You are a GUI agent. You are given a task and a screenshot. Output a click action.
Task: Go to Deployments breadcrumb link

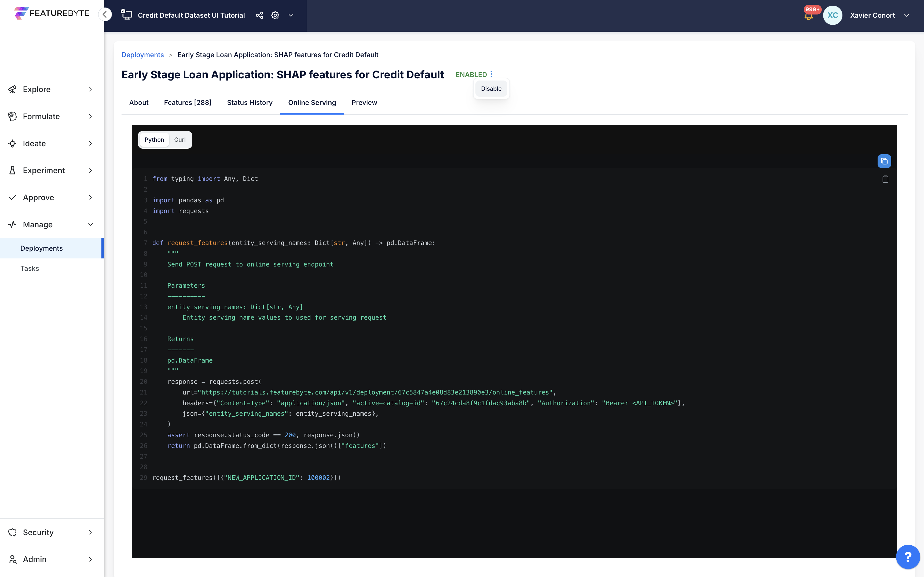click(x=142, y=54)
